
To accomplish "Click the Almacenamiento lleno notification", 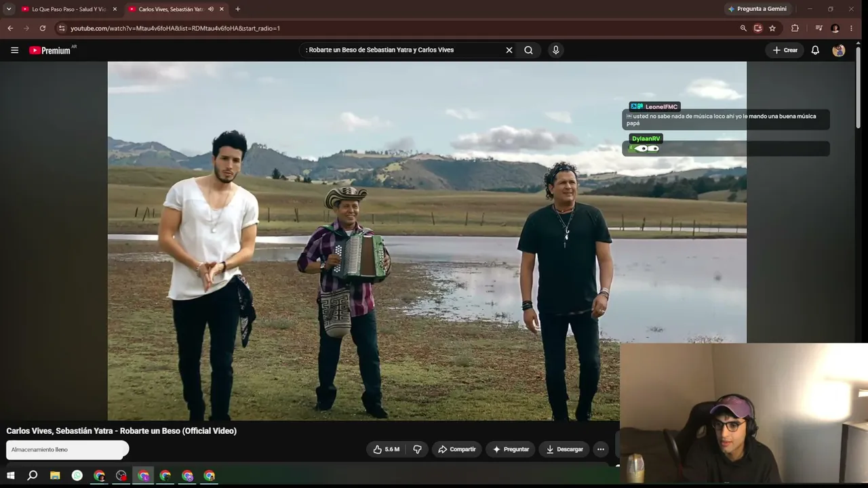I will tap(67, 449).
